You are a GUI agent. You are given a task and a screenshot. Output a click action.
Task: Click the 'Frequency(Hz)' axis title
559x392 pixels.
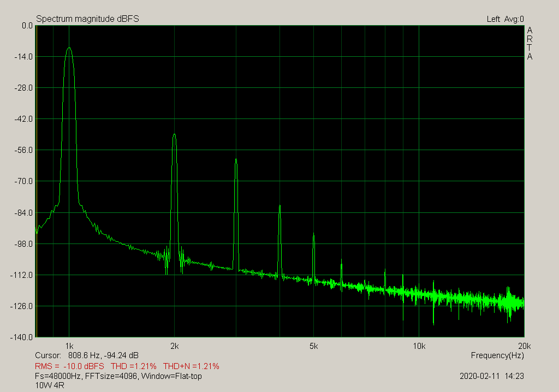pos(497,355)
